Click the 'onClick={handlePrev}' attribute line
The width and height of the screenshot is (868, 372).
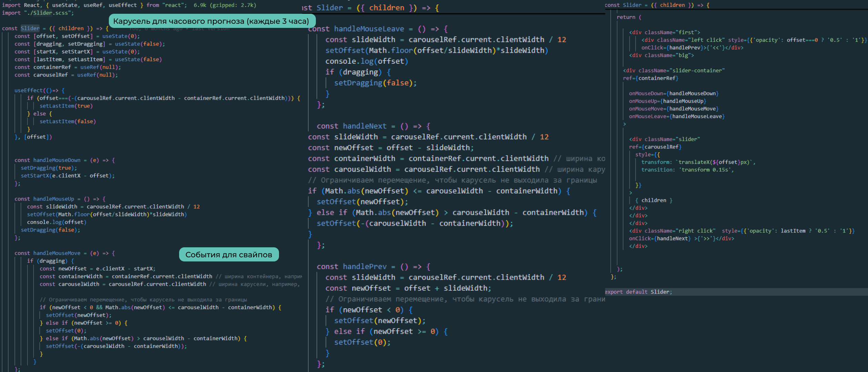pos(692,48)
